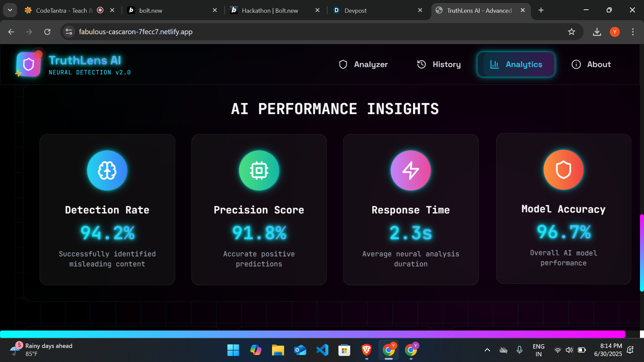Go to the History page
The image size is (644, 362).
pos(439,64)
